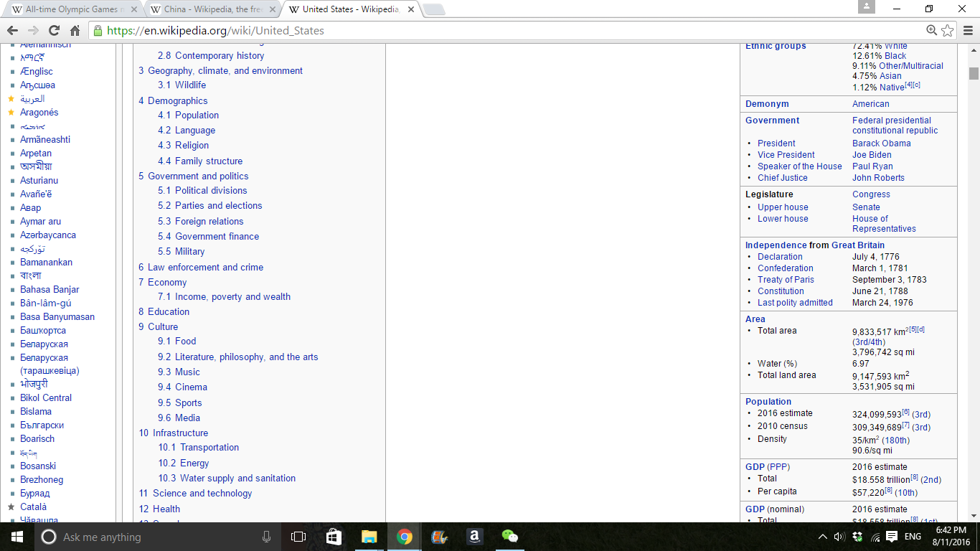Open WeChat from the taskbar
The width and height of the screenshot is (980, 551).
pos(509,537)
